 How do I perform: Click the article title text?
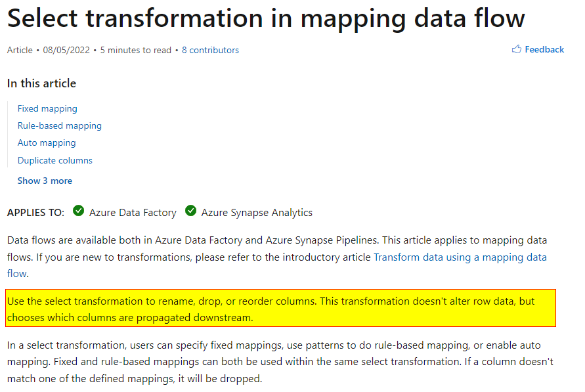[265, 18]
